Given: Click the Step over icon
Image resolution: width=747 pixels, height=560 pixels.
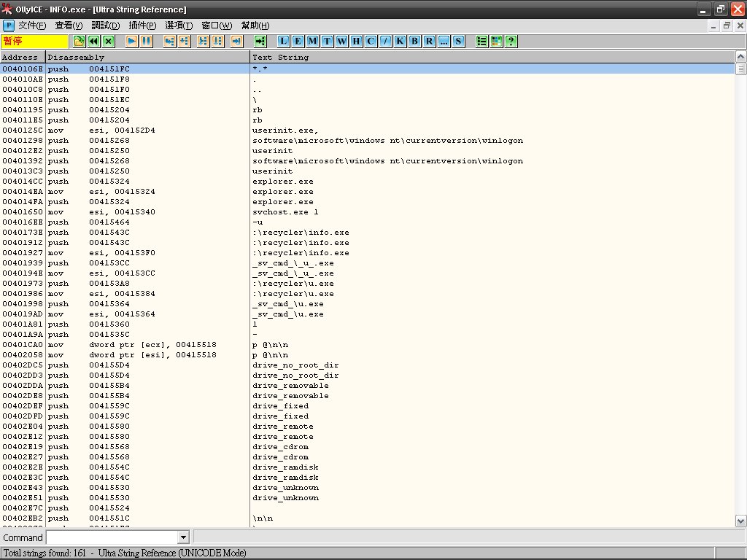Looking at the screenshot, I should [185, 42].
